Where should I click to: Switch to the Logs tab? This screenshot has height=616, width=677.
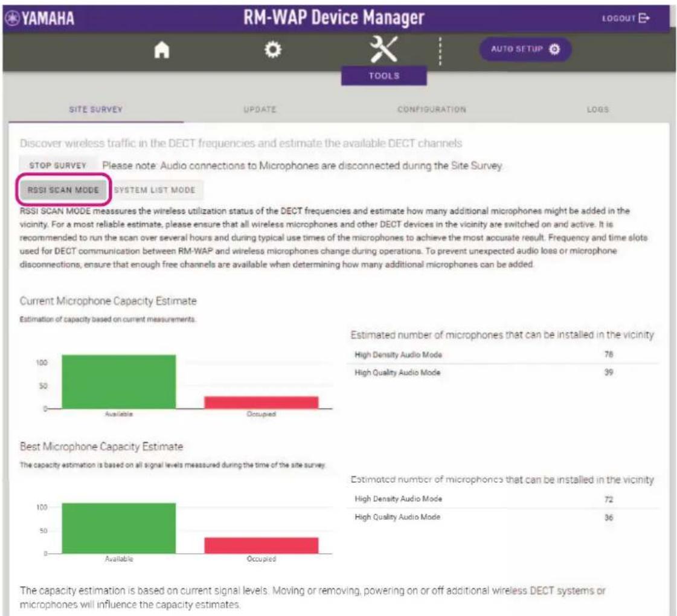[x=598, y=109]
